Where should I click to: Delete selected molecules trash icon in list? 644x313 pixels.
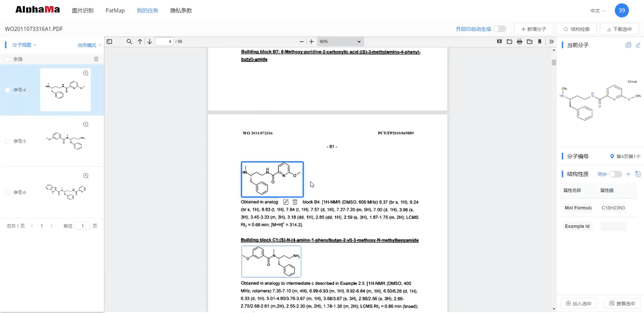click(96, 59)
